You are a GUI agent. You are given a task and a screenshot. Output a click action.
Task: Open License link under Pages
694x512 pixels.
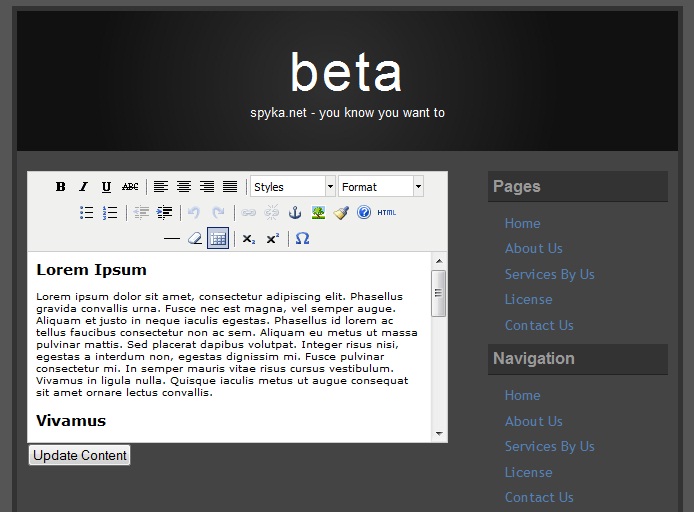coord(528,299)
